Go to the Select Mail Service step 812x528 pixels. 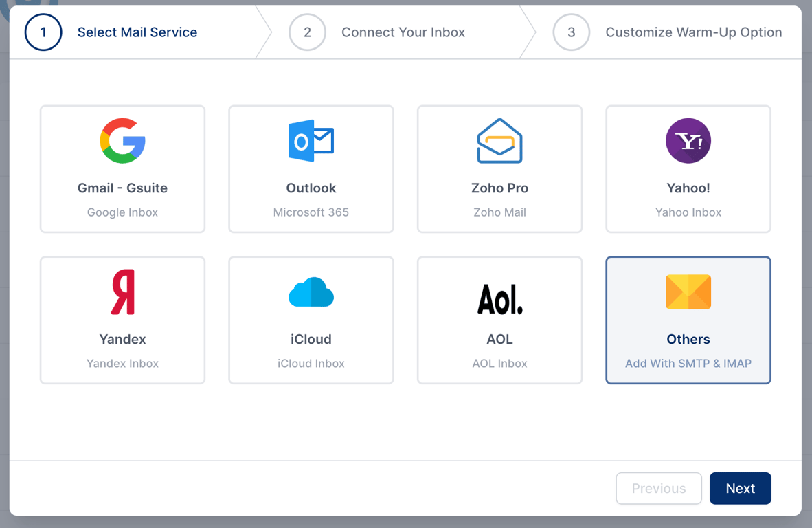(x=137, y=32)
